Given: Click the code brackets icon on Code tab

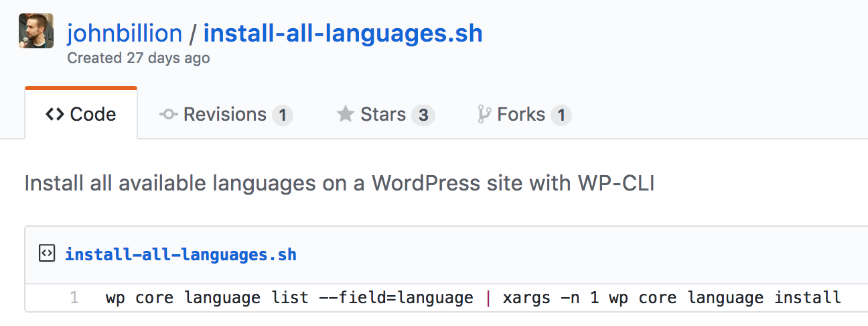Looking at the screenshot, I should (x=55, y=115).
